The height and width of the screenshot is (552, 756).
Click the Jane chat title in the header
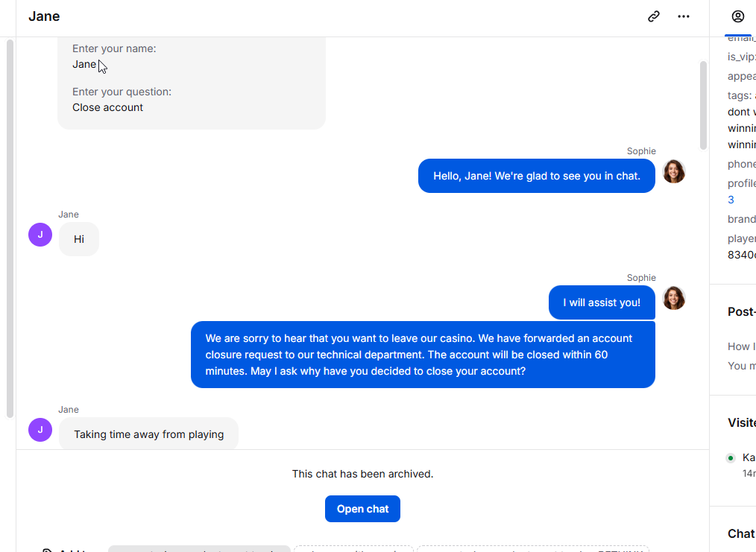(x=44, y=16)
